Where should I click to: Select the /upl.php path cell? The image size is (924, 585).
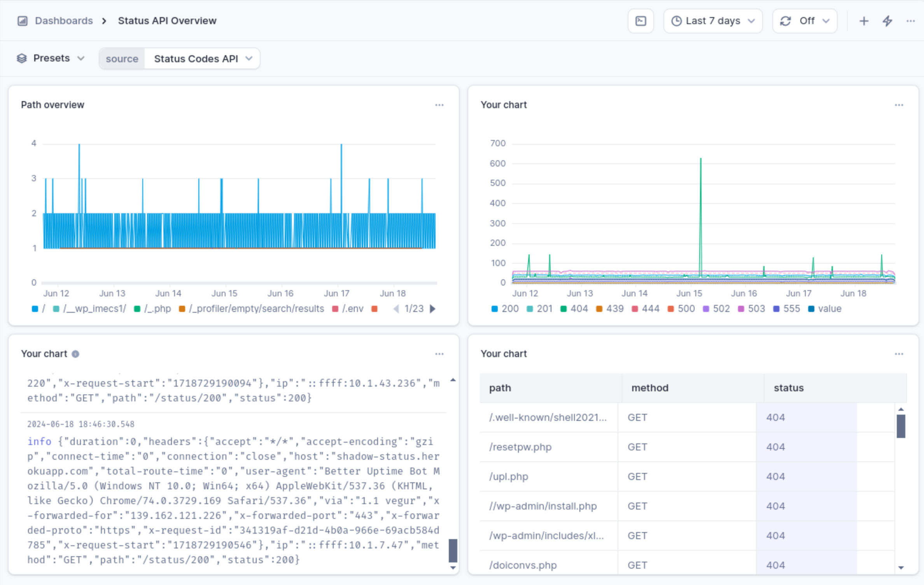click(549, 476)
